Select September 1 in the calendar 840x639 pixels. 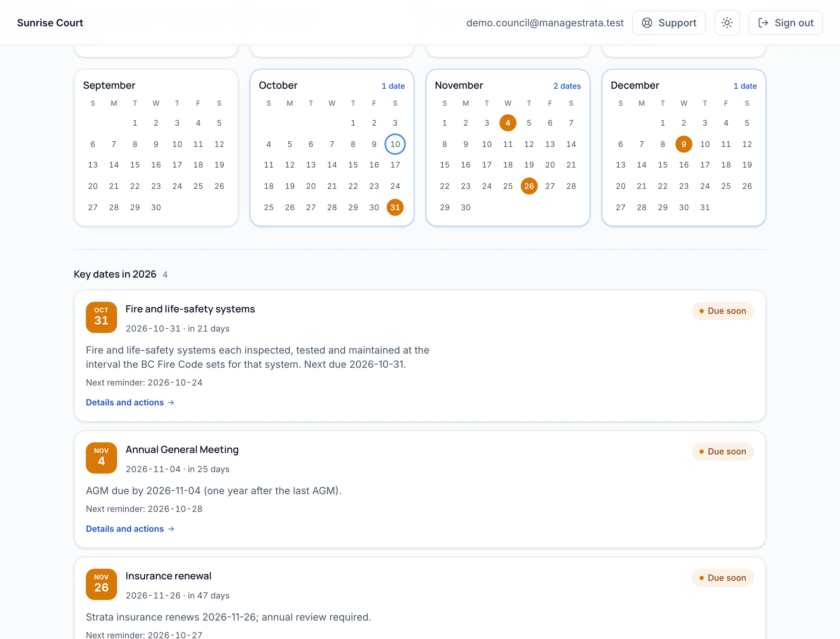tap(134, 123)
